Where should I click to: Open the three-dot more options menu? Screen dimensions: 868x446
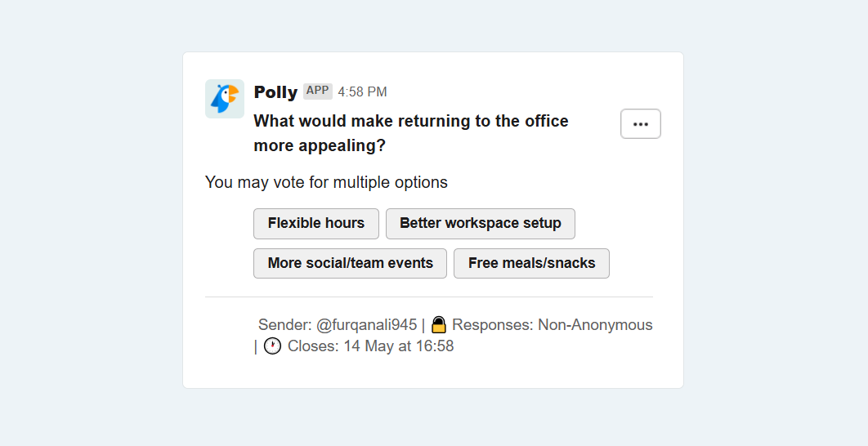(641, 124)
